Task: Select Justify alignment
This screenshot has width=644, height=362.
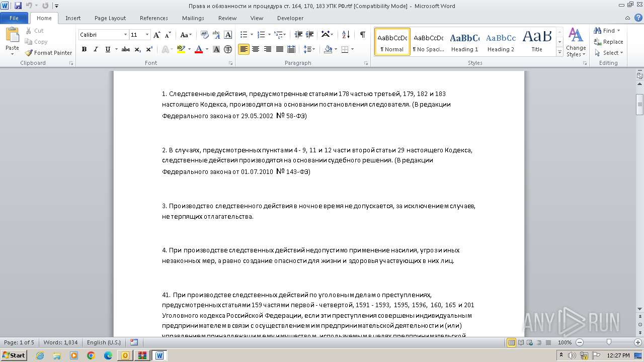Action: pos(279,49)
